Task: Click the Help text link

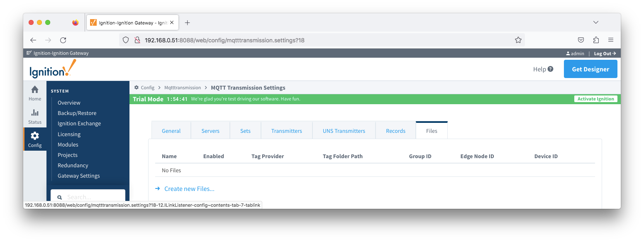Action: [539, 69]
